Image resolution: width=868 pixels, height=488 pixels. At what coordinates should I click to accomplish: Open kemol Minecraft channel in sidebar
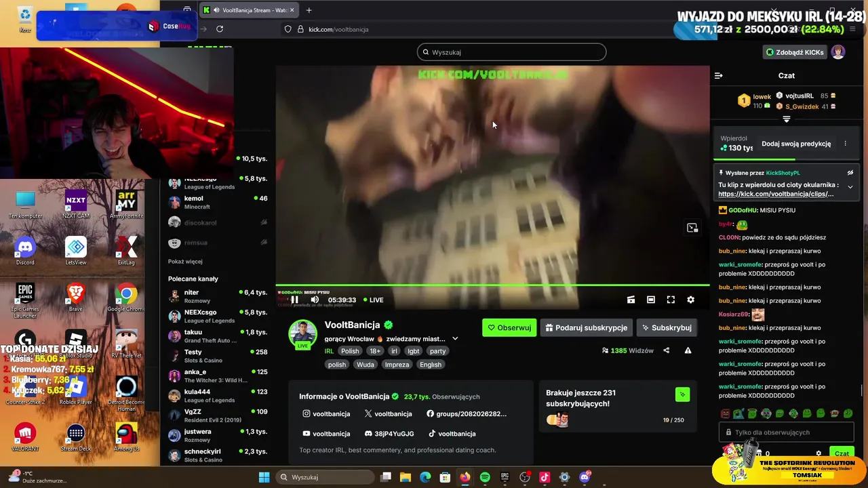[218, 203]
